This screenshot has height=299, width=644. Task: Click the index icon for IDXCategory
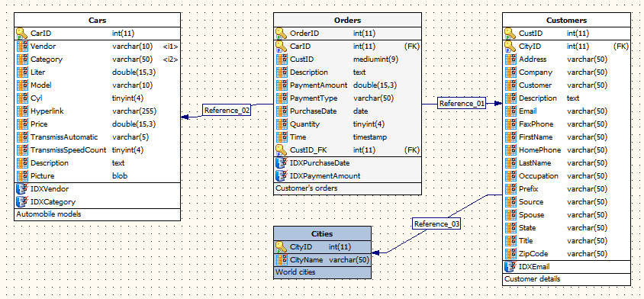[21, 202]
